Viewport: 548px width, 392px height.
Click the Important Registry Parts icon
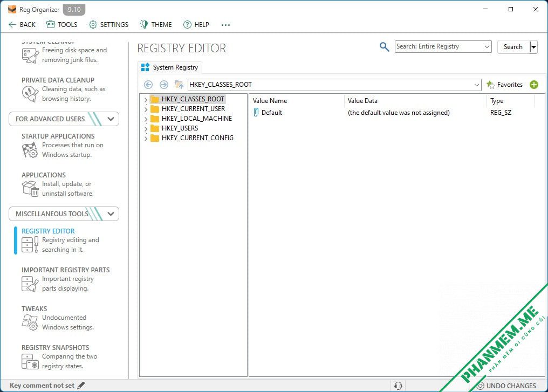click(30, 284)
